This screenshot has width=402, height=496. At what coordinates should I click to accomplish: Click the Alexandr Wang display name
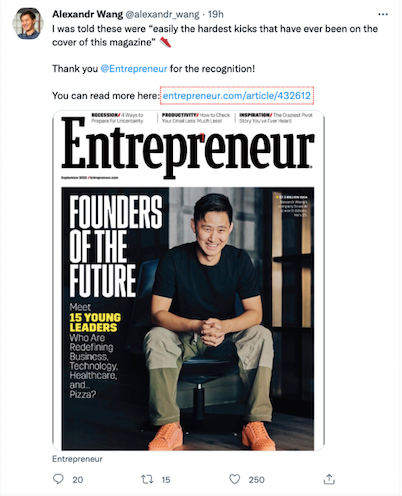(x=87, y=14)
